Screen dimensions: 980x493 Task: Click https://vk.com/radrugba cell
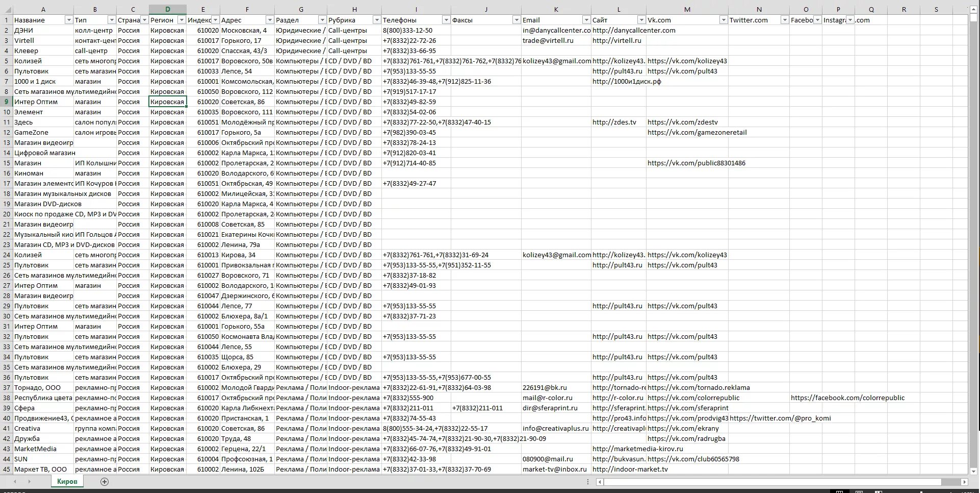point(687,438)
